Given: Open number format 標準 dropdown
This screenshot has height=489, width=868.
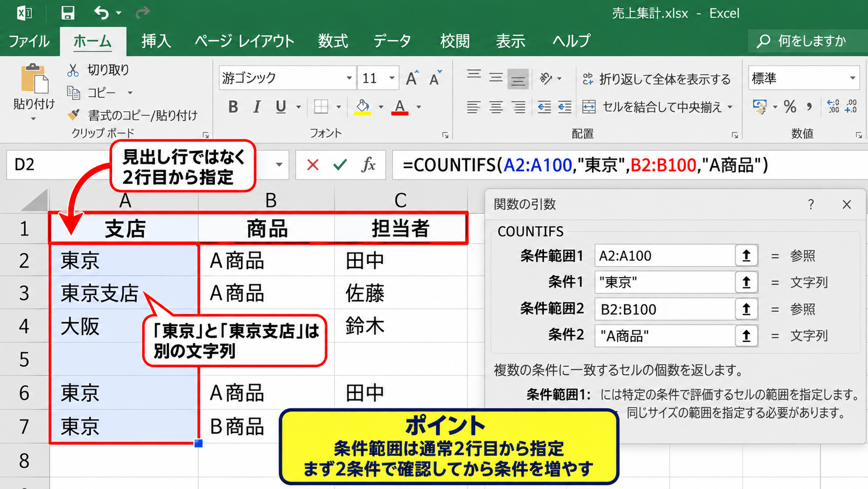Looking at the screenshot, I should tap(852, 78).
